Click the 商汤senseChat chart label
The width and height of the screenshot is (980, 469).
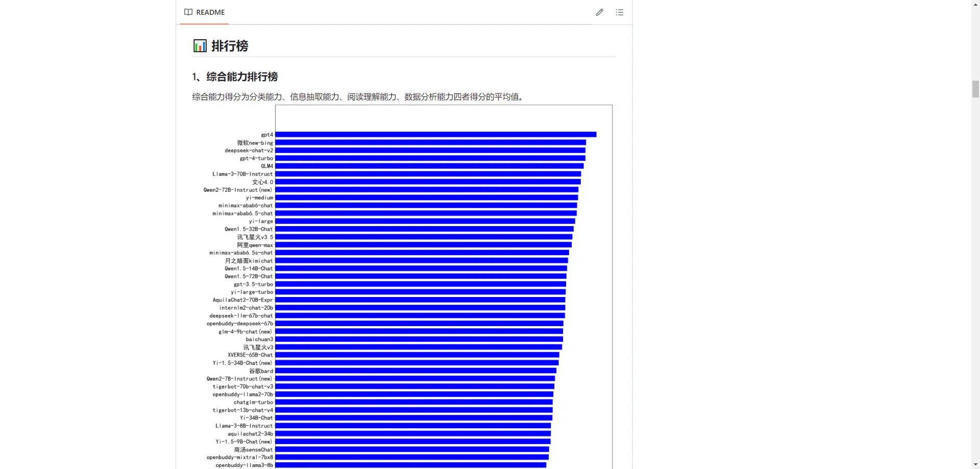click(x=253, y=450)
